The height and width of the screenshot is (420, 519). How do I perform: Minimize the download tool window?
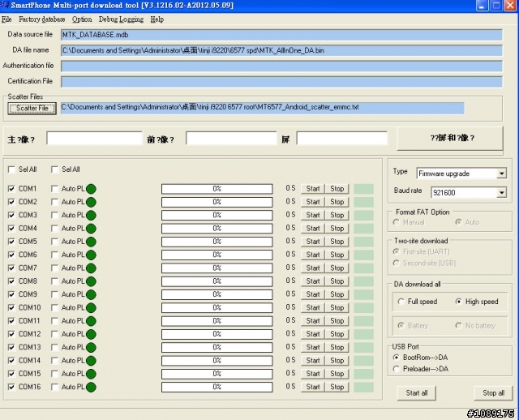tap(482, 6)
